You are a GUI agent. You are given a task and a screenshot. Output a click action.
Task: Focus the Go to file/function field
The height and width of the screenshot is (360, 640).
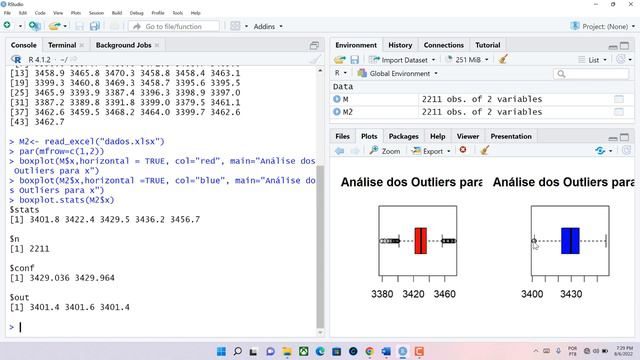(x=173, y=26)
